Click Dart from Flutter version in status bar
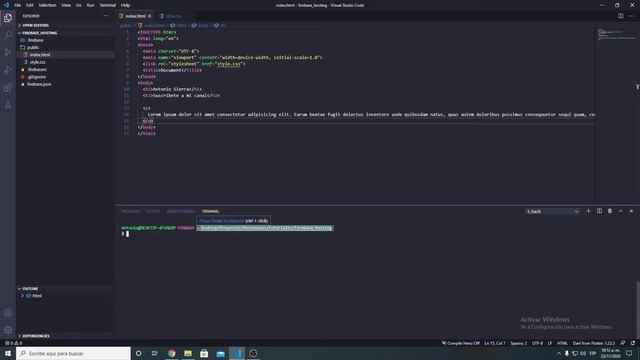Image resolution: width=640 pixels, height=360 pixels. point(594,343)
